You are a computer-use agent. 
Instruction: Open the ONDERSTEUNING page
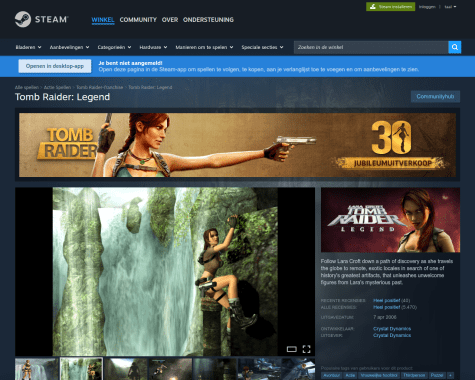(x=208, y=20)
